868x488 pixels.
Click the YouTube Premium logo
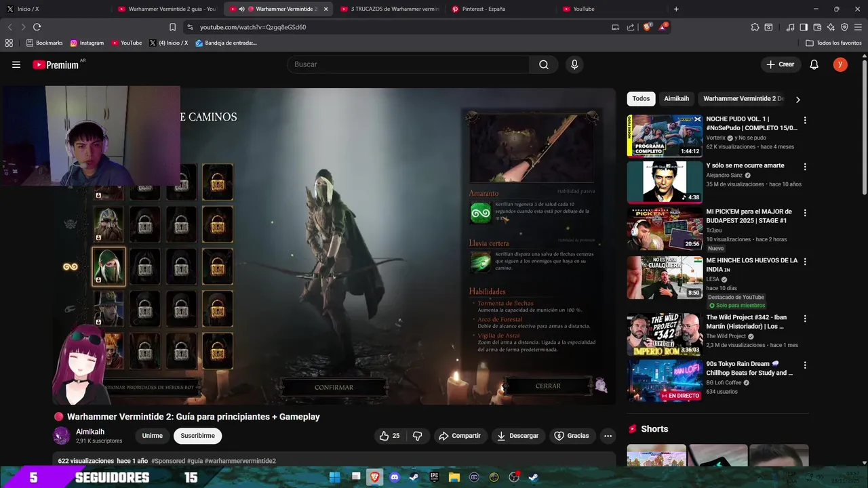(x=56, y=64)
